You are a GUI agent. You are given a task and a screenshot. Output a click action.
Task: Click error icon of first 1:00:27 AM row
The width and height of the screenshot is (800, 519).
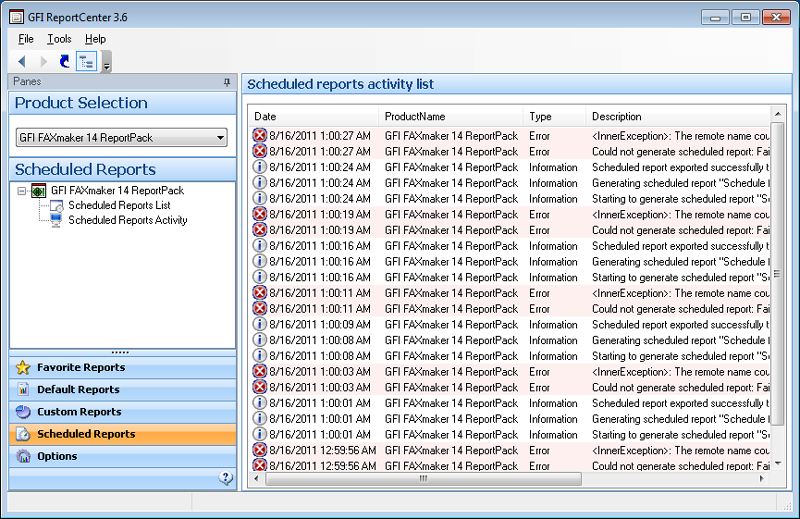260,136
